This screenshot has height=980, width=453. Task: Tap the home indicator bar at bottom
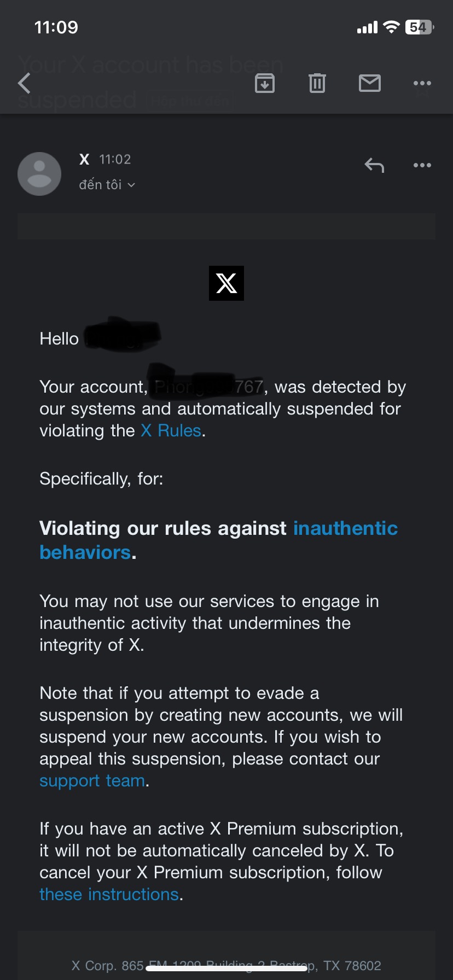tap(226, 969)
